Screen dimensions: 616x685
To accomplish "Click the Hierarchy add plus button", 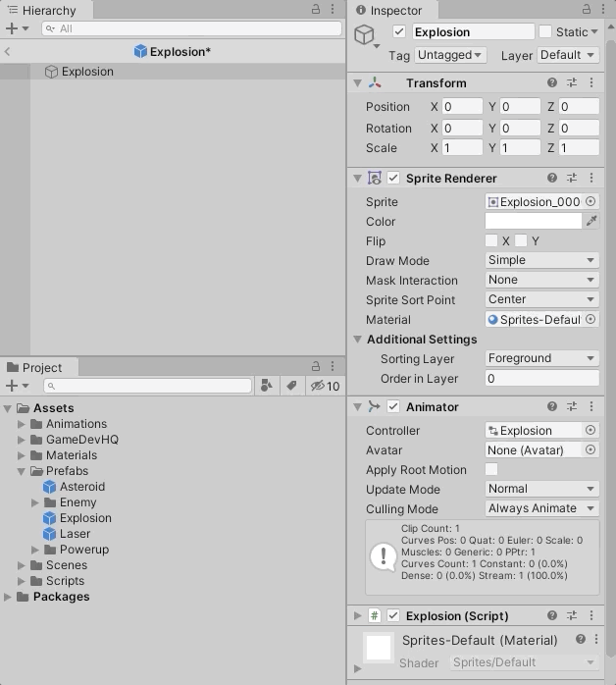I will [x=12, y=28].
